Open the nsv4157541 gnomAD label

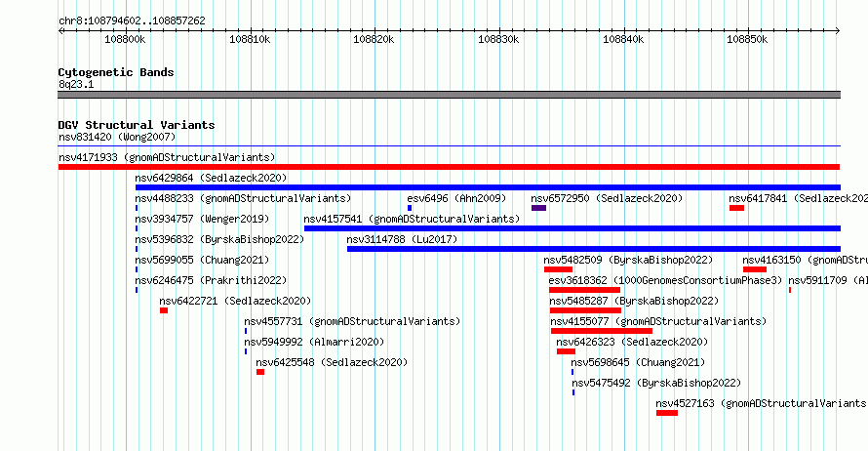click(412, 219)
